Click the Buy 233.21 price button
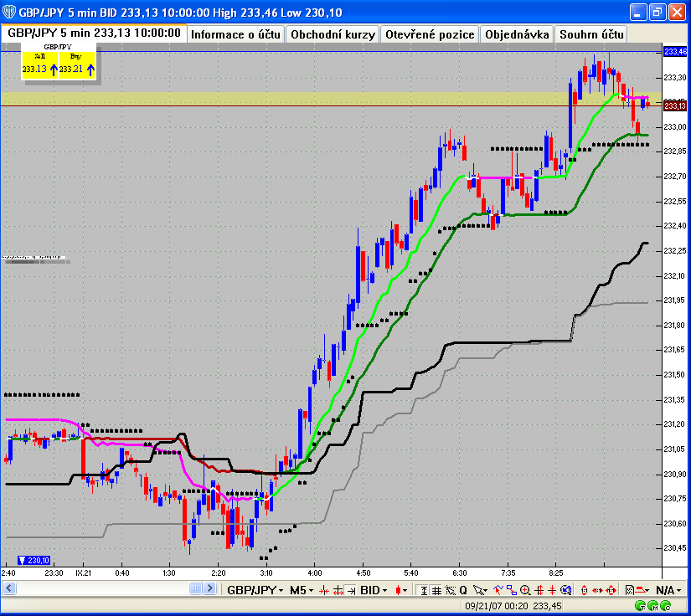The width and height of the screenshot is (691, 616). [x=77, y=64]
